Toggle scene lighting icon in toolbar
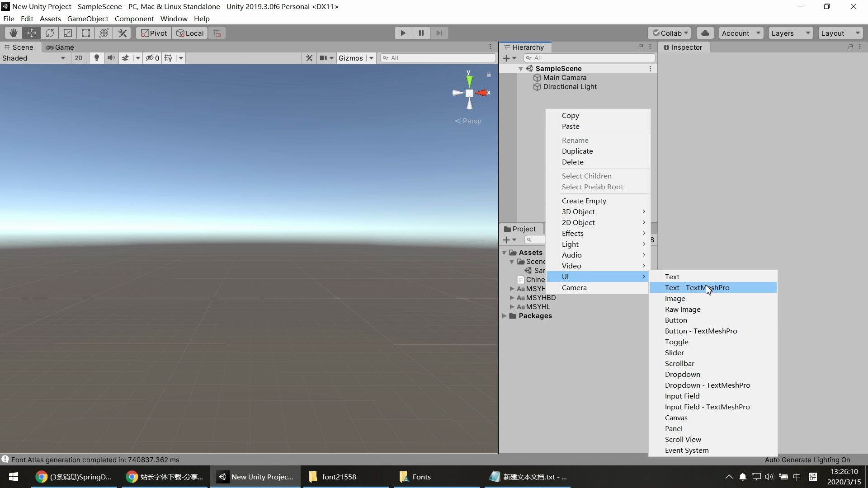 97,58
